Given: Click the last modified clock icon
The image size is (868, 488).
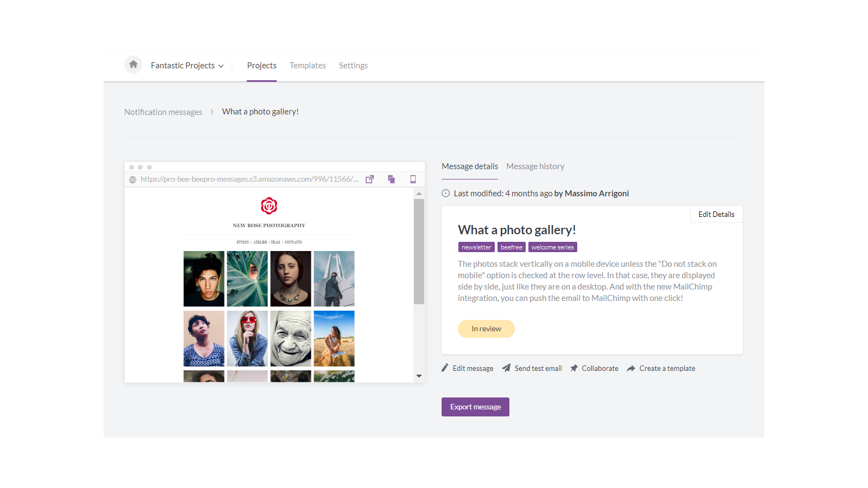Looking at the screenshot, I should click(x=446, y=194).
